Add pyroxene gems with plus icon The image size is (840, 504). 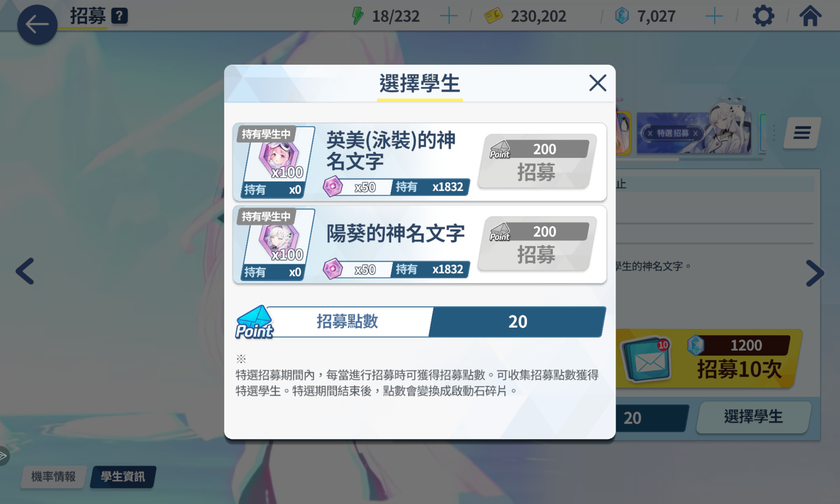coord(714,16)
